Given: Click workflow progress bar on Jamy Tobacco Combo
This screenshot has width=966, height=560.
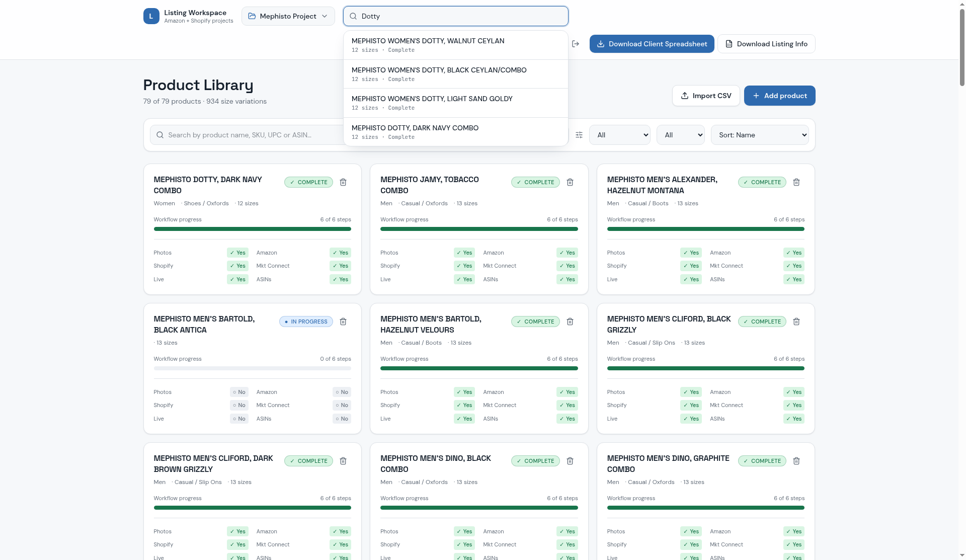Looking at the screenshot, I should pyautogui.click(x=479, y=229).
